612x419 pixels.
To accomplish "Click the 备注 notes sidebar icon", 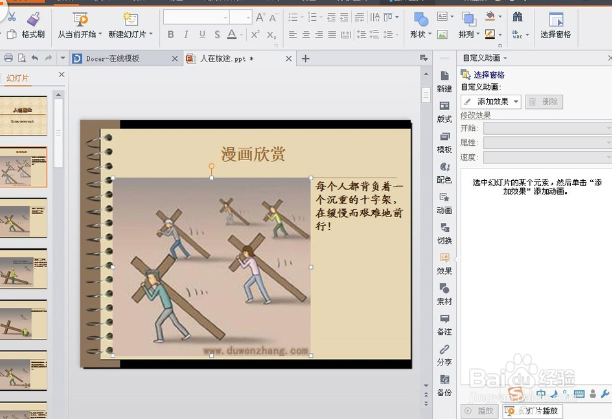I will pyautogui.click(x=445, y=324).
